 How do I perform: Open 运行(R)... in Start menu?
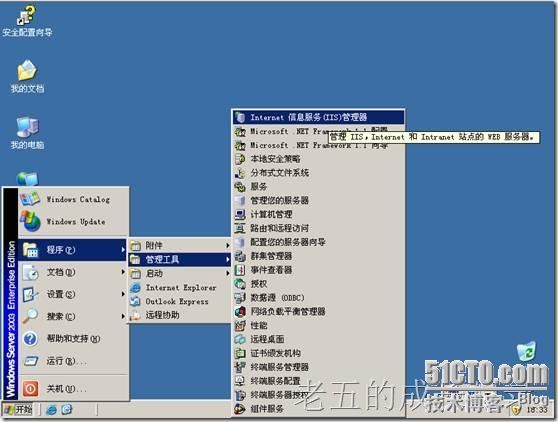pyautogui.click(x=73, y=361)
